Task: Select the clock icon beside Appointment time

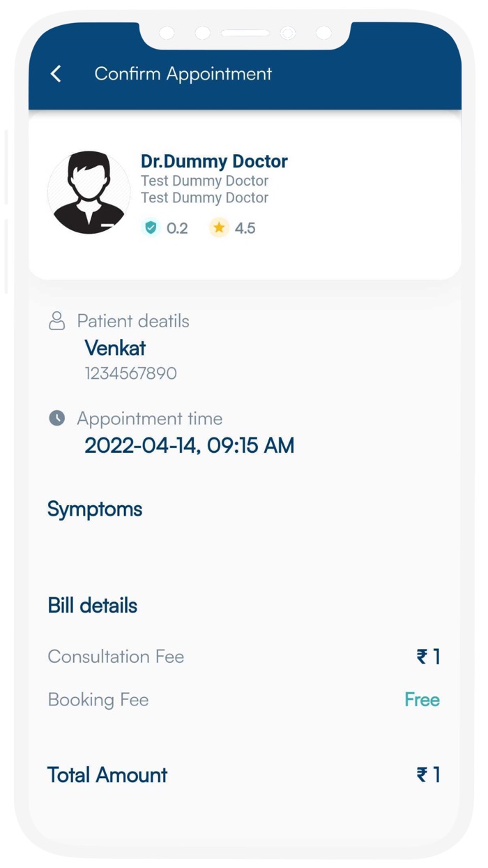Action: (56, 419)
